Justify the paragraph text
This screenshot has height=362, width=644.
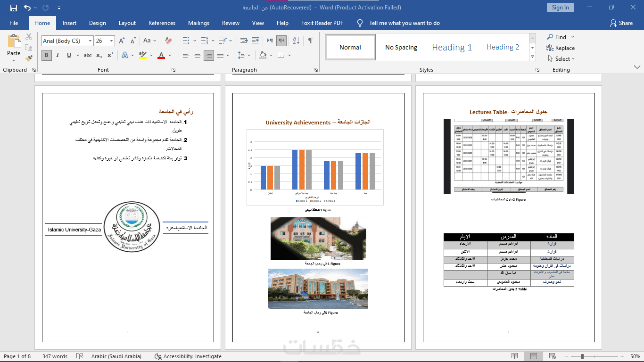[220, 55]
